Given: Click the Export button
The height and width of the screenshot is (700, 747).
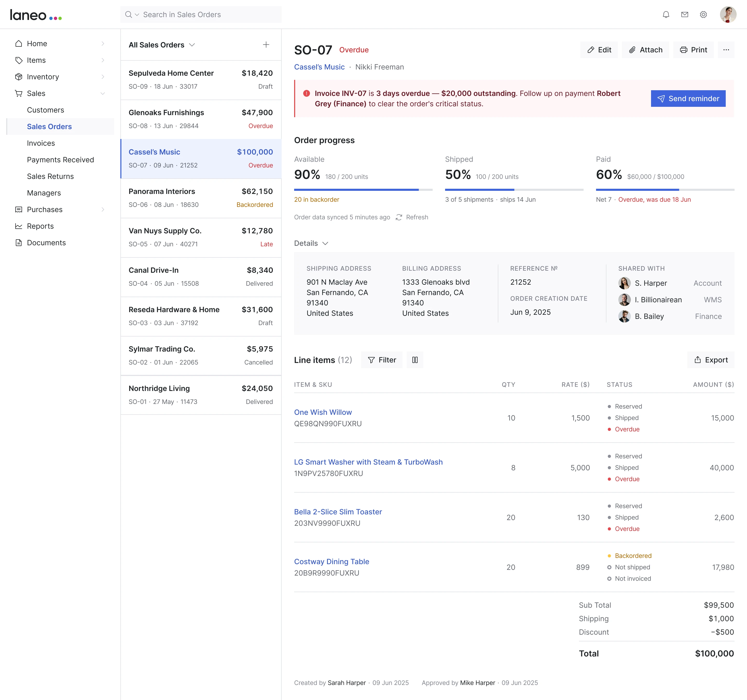Looking at the screenshot, I should (710, 360).
